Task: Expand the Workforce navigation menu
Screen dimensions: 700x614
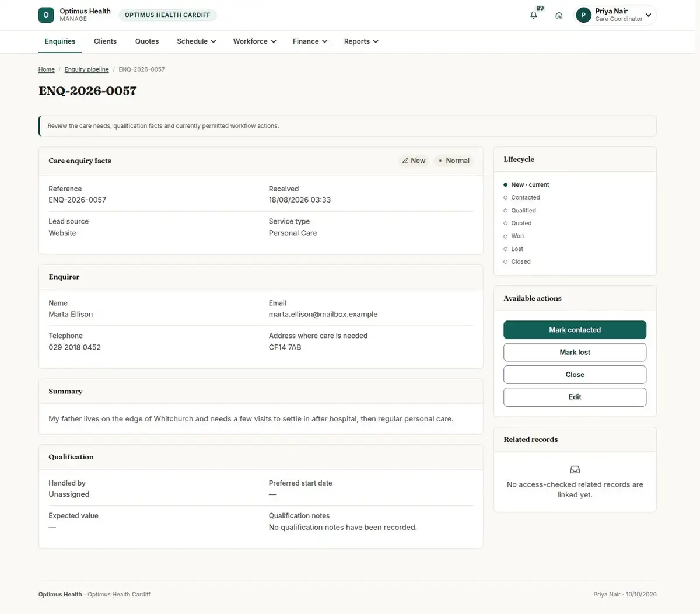Action: point(254,41)
